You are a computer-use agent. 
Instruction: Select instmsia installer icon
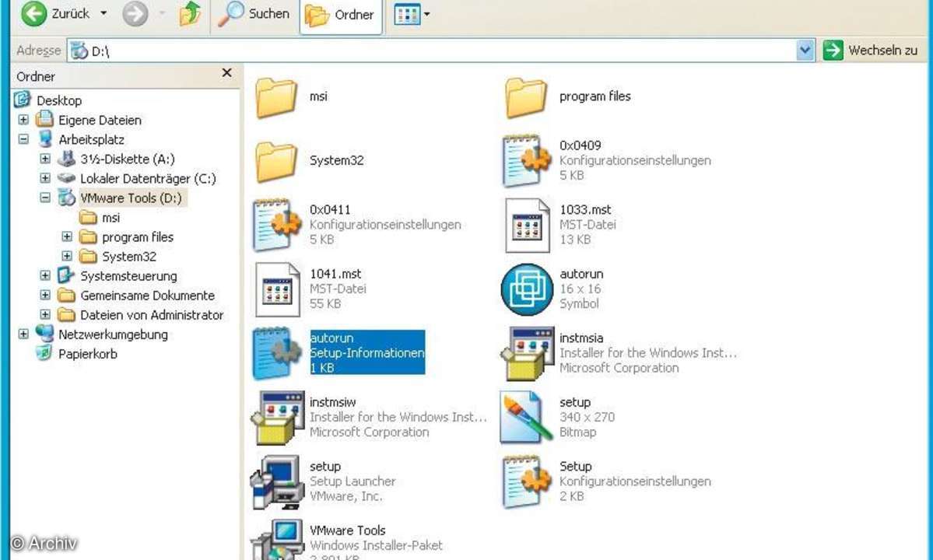tap(527, 353)
